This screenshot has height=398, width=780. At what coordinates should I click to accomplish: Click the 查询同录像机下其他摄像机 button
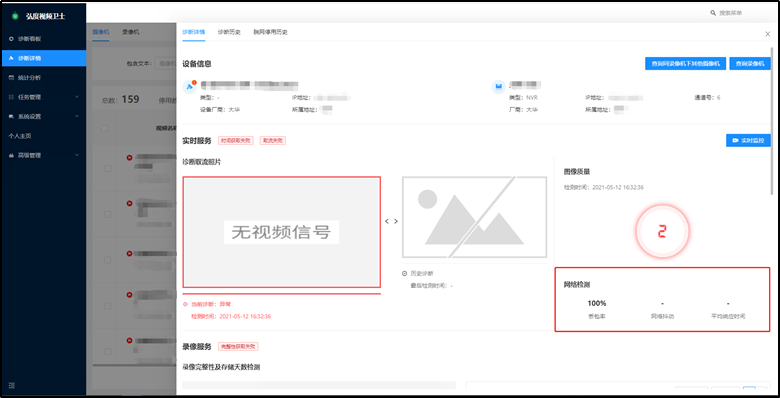[685, 64]
